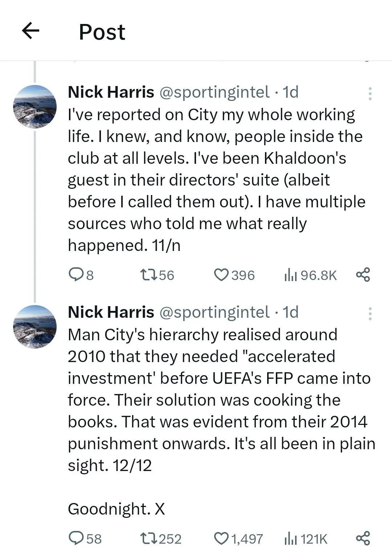Viewport: 392px width, 552px height.
Task: Open more options for 11/n post
Action: tap(370, 93)
